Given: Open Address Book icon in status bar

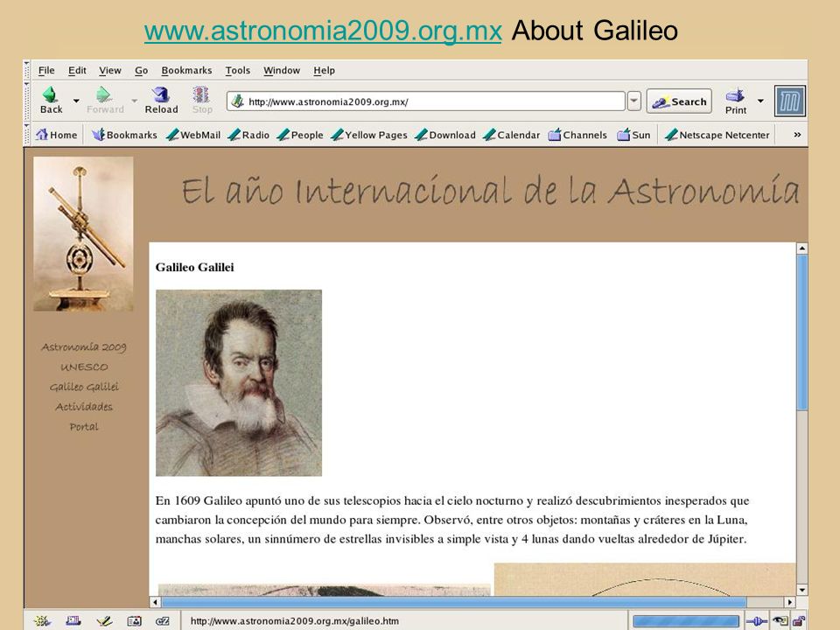Looking at the screenshot, I should [134, 621].
